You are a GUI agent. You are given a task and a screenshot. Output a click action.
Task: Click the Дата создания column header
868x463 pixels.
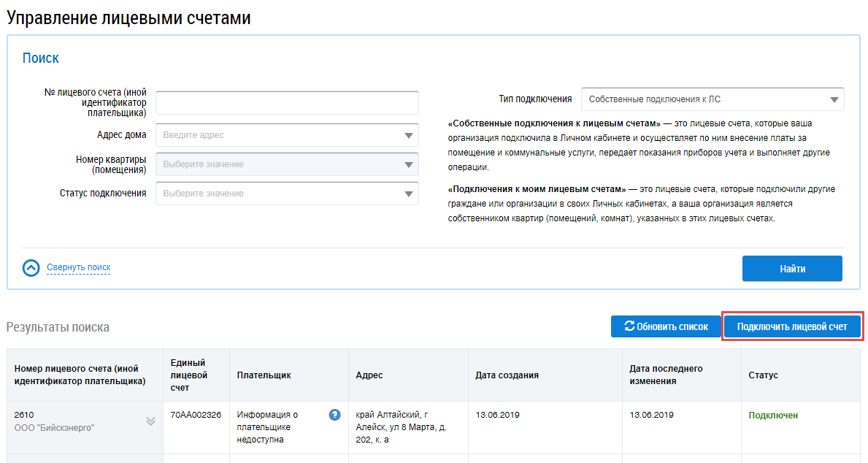click(x=507, y=375)
